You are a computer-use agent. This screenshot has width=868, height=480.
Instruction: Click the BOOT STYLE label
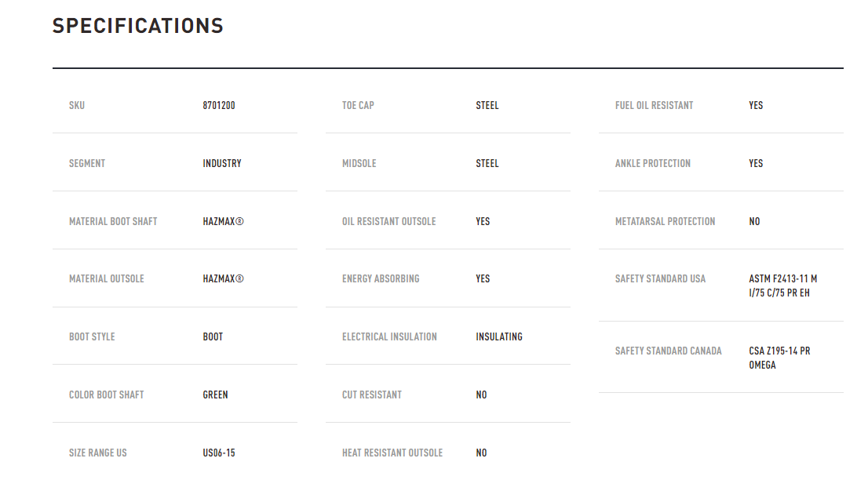[92, 336]
